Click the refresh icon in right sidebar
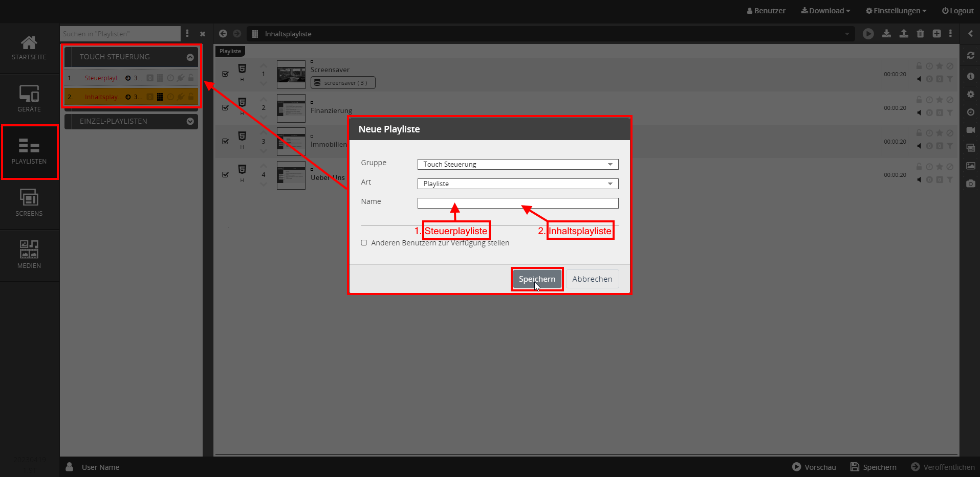The height and width of the screenshot is (477, 980). pyautogui.click(x=970, y=55)
